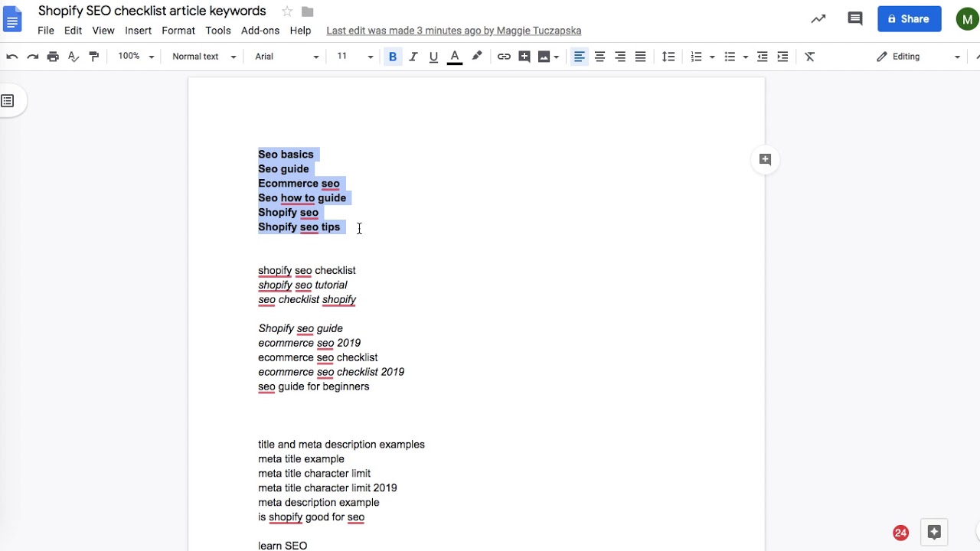Open the View menu

pos(103,31)
